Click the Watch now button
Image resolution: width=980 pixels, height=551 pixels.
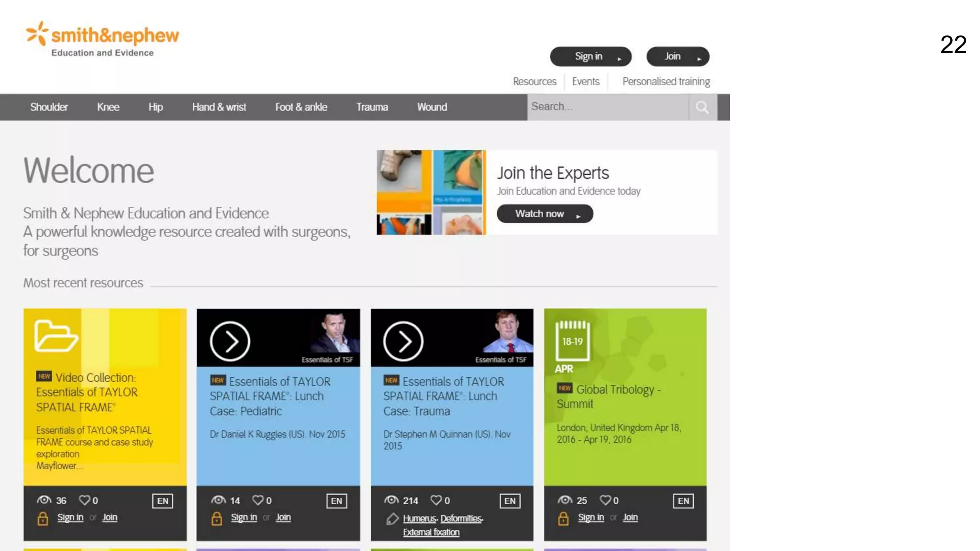[545, 214]
